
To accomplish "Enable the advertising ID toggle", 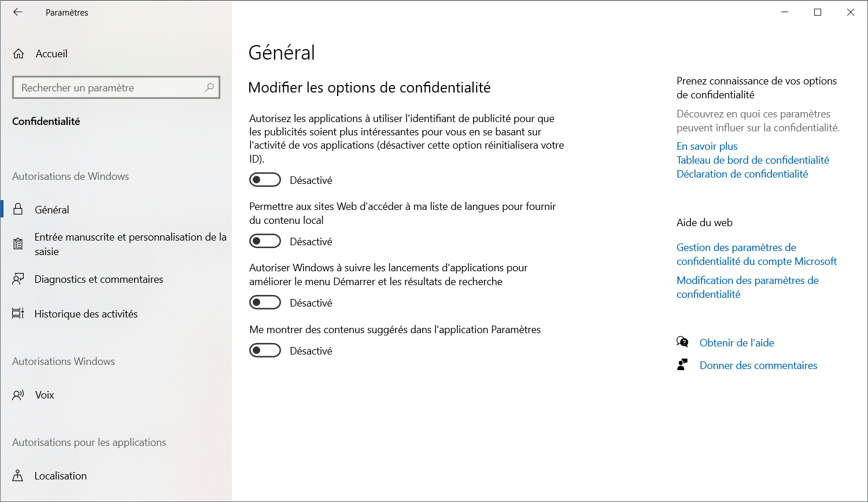I will (265, 180).
